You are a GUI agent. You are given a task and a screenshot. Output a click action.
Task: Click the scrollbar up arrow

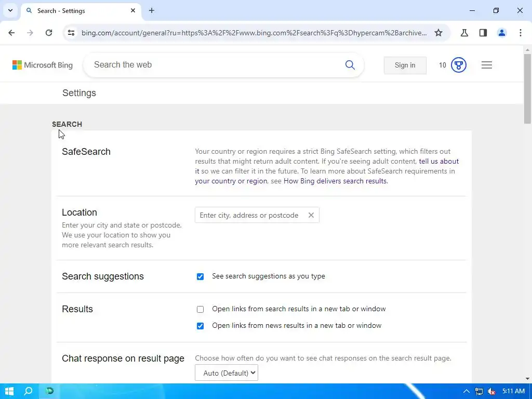[x=527, y=49]
